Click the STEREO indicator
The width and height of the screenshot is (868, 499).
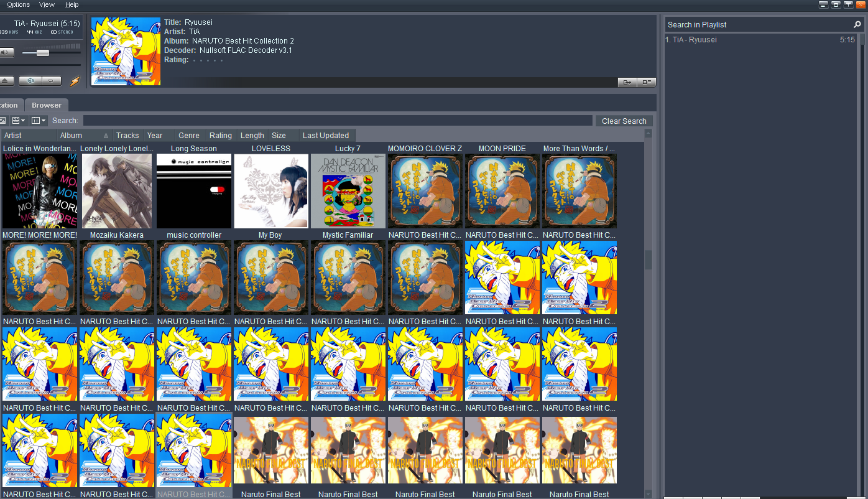pos(62,32)
